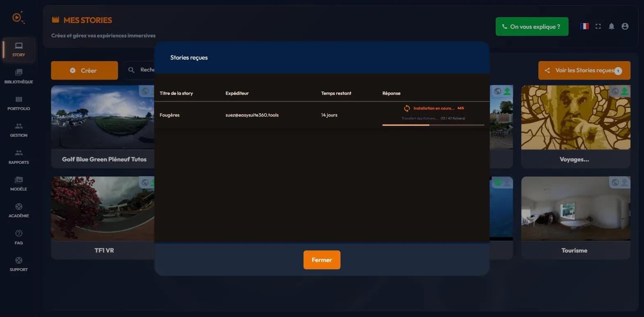Close the dialog with Fermer button

[x=322, y=260]
